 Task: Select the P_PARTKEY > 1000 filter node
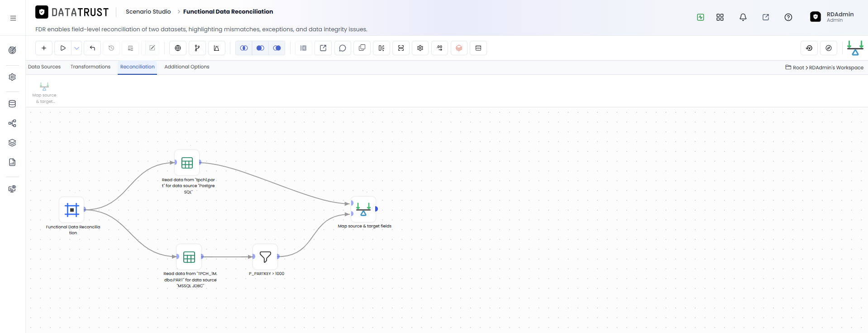(x=265, y=257)
